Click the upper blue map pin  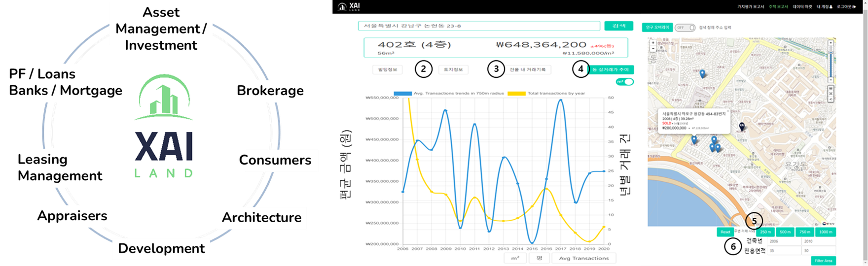coord(702,74)
